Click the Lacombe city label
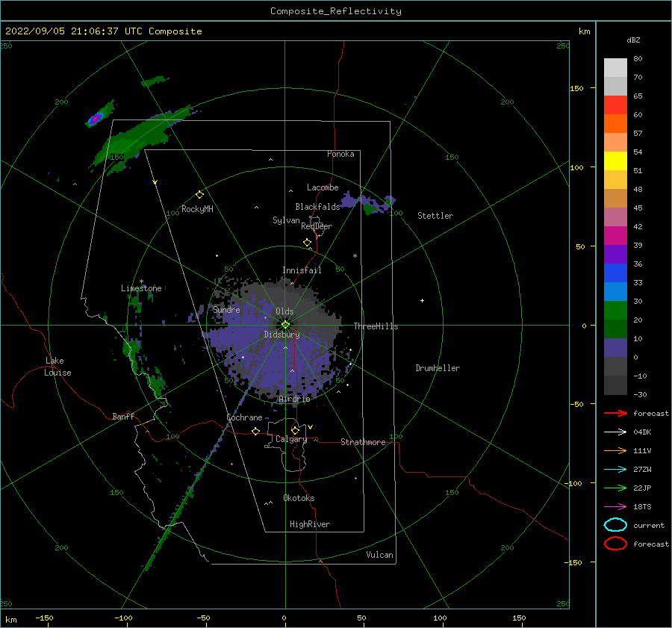Screen dimensions: 672x628 tap(323, 187)
